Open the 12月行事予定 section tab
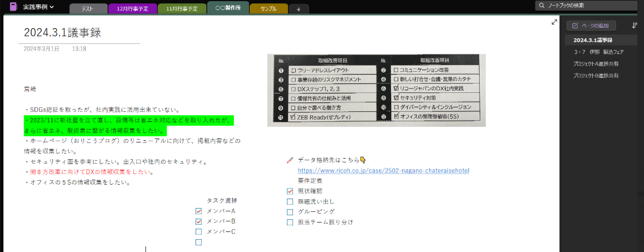Screen dimensions: 644x252 (x=132, y=8)
